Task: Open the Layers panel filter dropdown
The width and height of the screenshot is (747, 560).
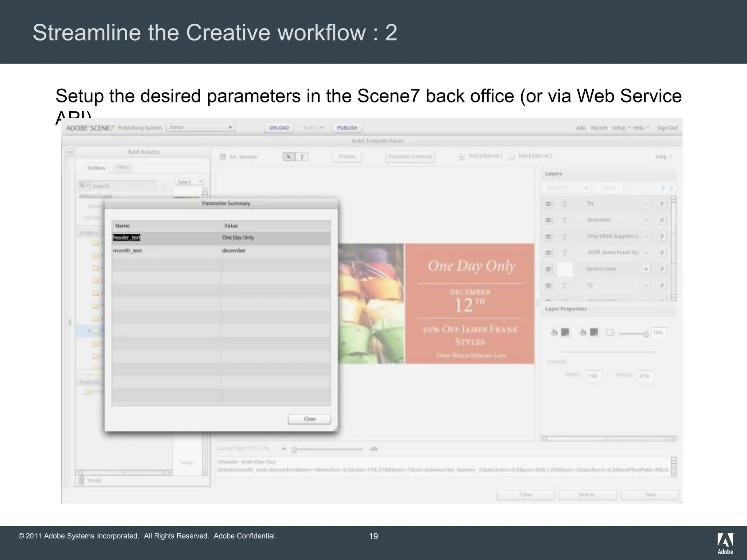Action: pos(566,188)
